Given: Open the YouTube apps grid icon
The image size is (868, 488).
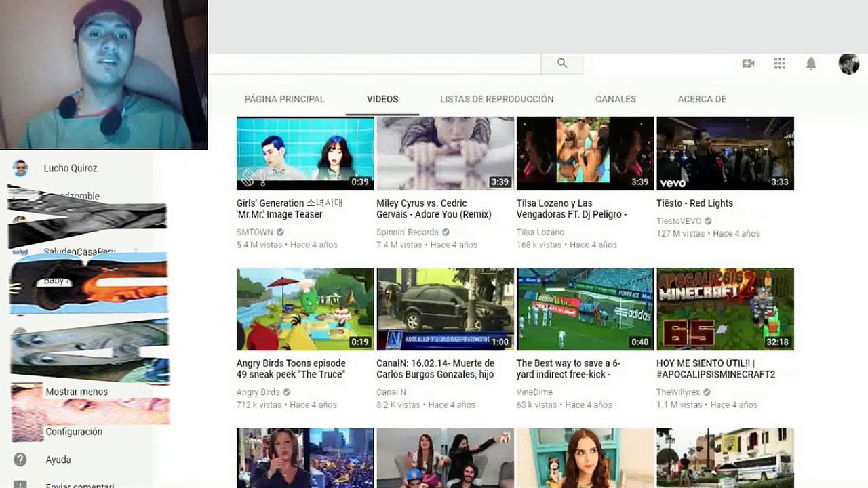Looking at the screenshot, I should [780, 63].
